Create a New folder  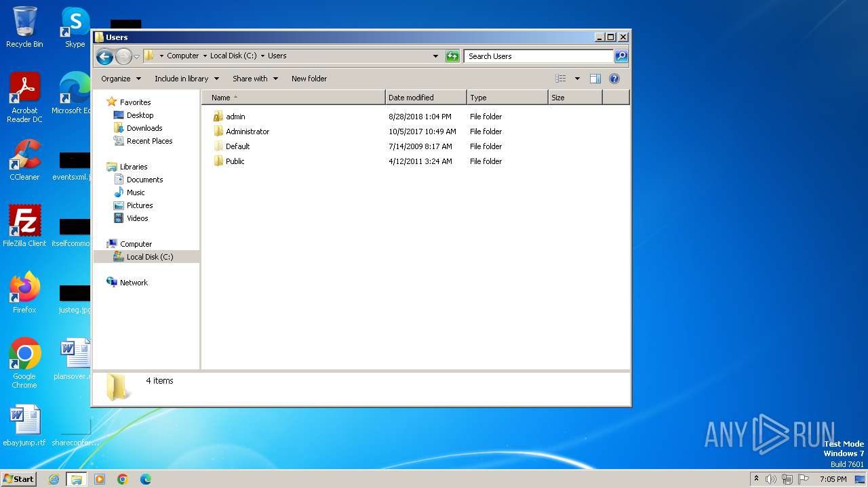(309, 79)
